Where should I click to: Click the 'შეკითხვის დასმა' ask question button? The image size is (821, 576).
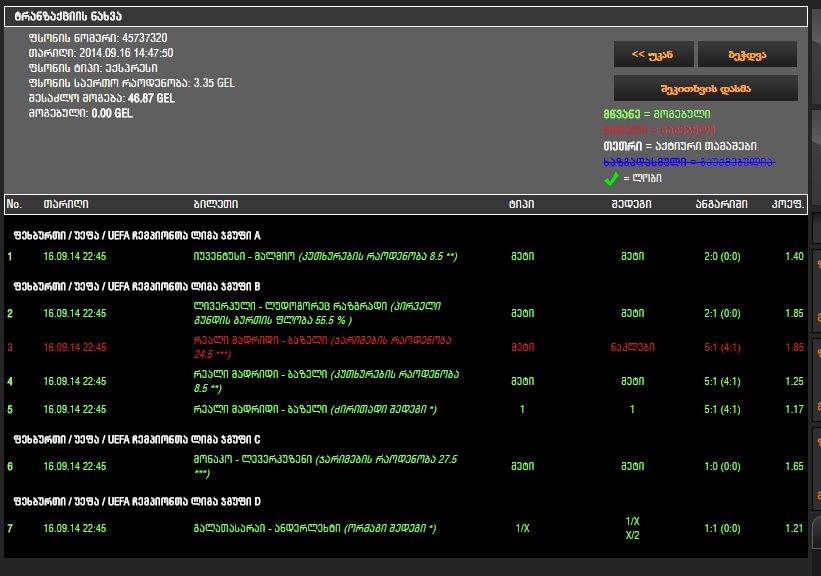point(705,88)
